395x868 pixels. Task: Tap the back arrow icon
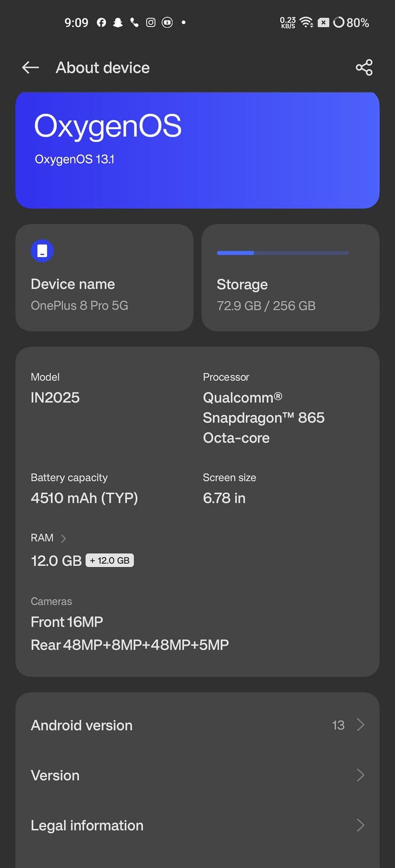click(x=31, y=68)
